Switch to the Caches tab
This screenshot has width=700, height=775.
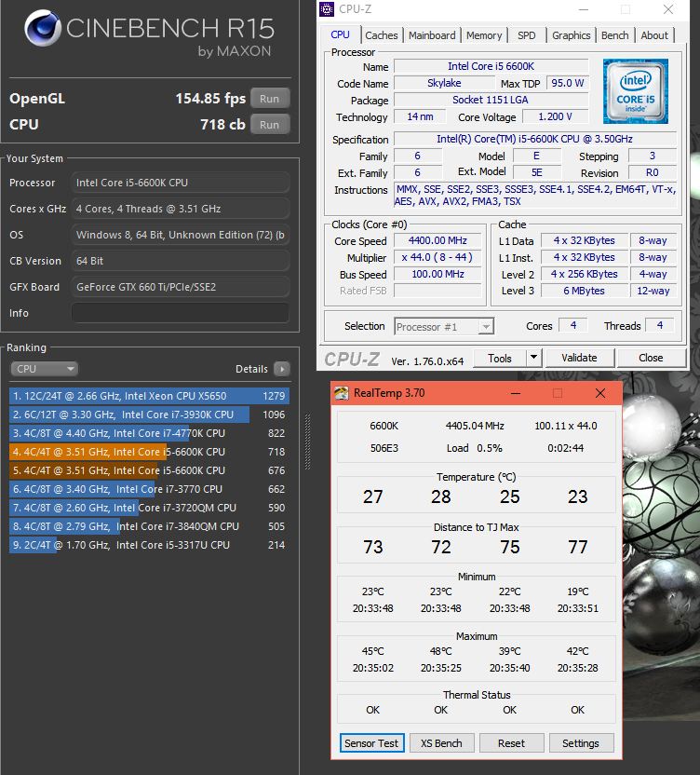click(382, 35)
